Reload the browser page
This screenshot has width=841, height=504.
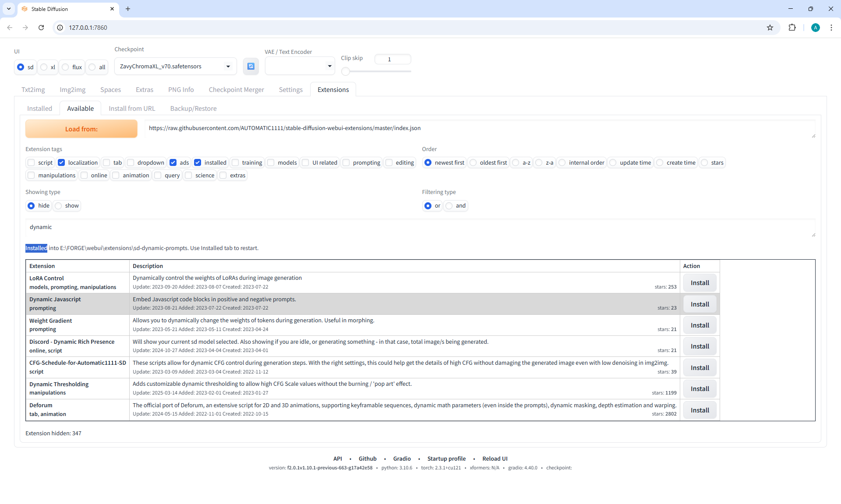[41, 28]
